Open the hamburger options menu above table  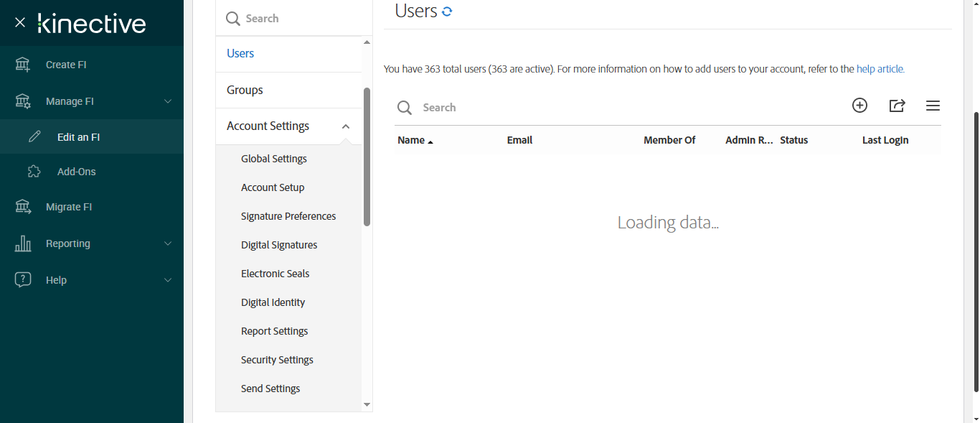[933, 106]
